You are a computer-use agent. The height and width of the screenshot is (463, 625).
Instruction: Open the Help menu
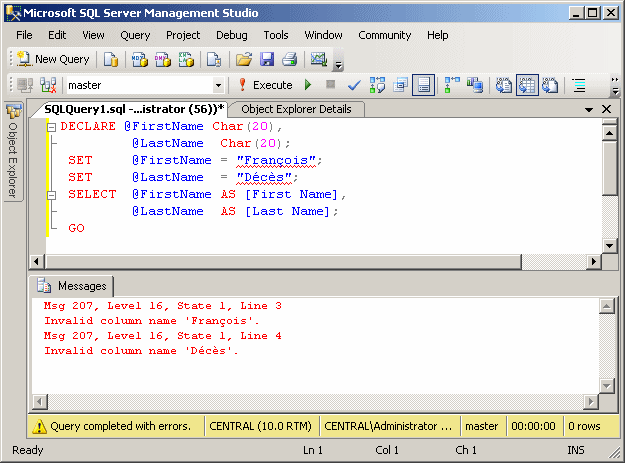click(438, 35)
